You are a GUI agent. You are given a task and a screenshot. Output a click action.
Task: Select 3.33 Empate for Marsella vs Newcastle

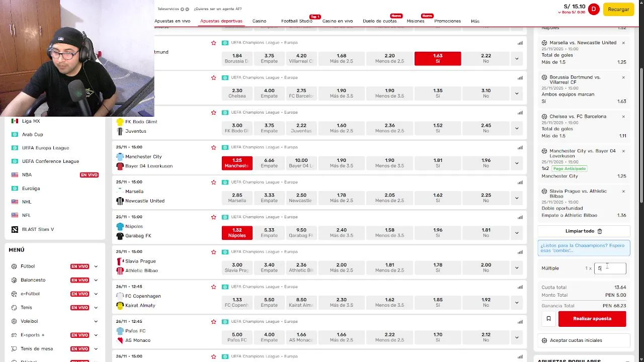click(x=269, y=198)
